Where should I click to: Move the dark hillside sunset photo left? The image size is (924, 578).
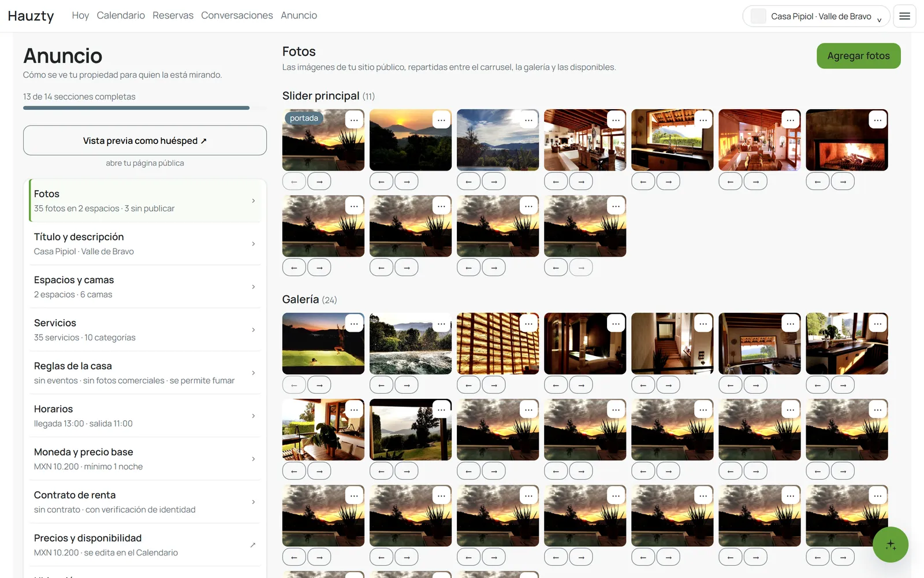381,181
